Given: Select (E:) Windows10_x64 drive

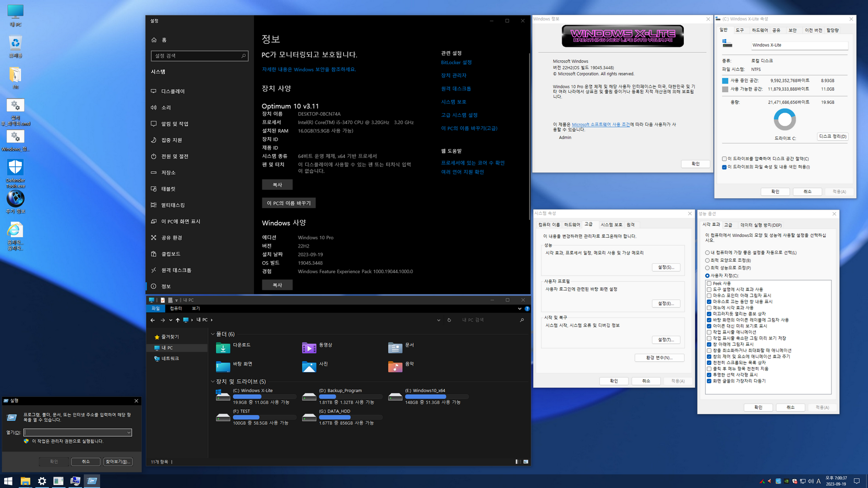Looking at the screenshot, I should [428, 396].
